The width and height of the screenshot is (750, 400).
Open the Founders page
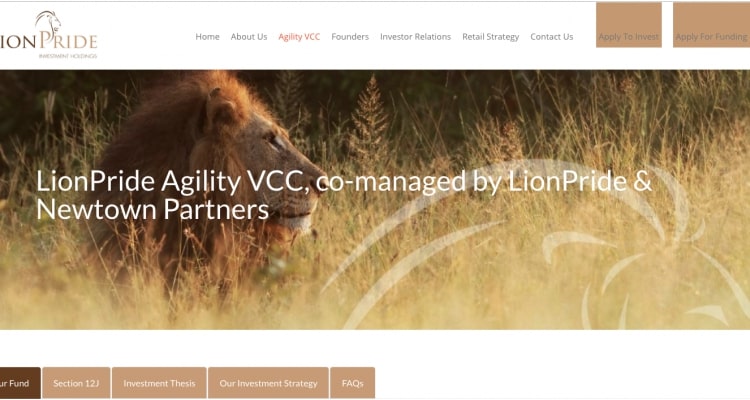click(x=350, y=37)
